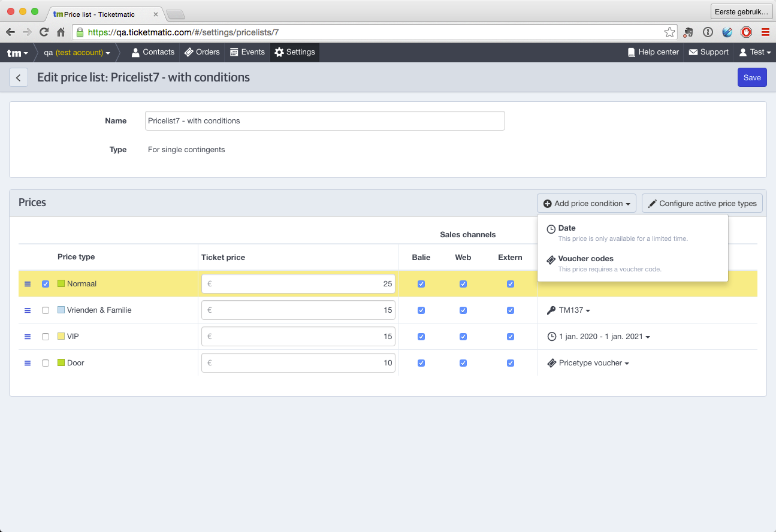Open the Chrome hamburger menu
This screenshot has height=532, width=776.
pyautogui.click(x=765, y=32)
